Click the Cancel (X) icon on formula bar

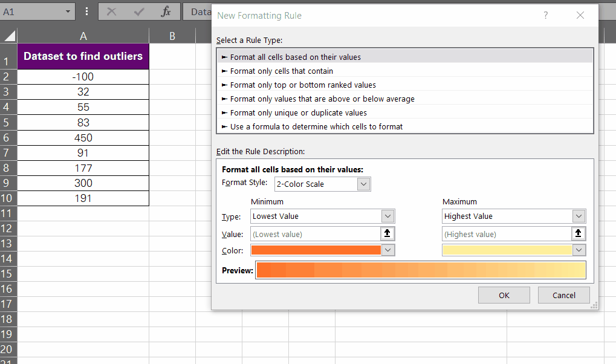[111, 11]
